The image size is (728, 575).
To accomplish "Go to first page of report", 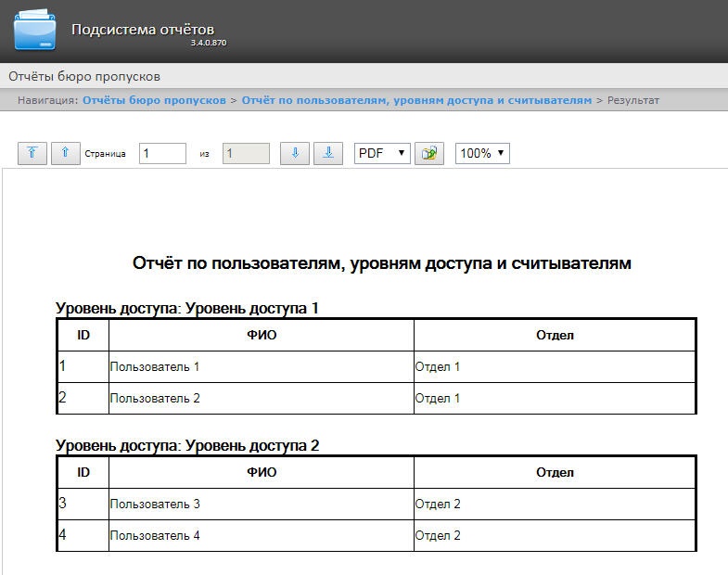I will pyautogui.click(x=32, y=153).
